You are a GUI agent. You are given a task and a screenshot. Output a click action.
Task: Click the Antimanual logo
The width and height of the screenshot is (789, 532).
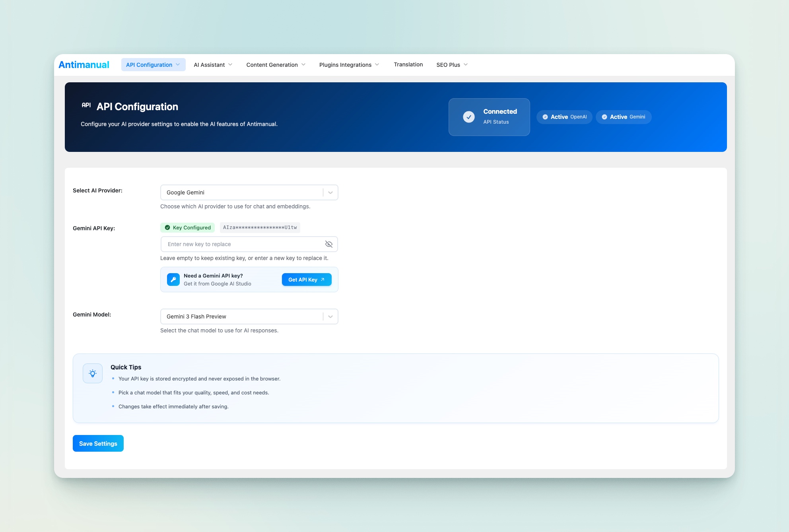pos(84,65)
